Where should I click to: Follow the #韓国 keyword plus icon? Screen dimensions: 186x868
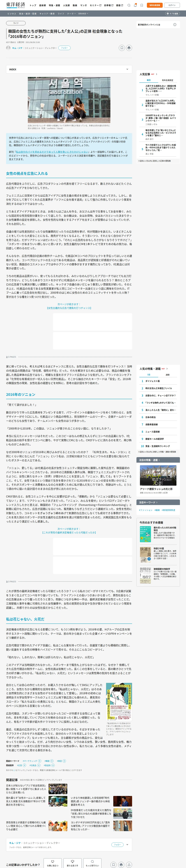(52, 761)
